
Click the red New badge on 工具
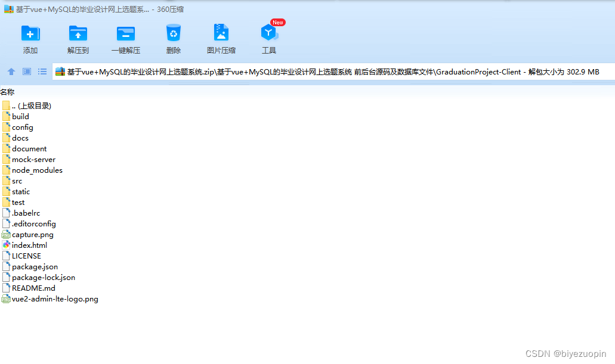click(278, 22)
